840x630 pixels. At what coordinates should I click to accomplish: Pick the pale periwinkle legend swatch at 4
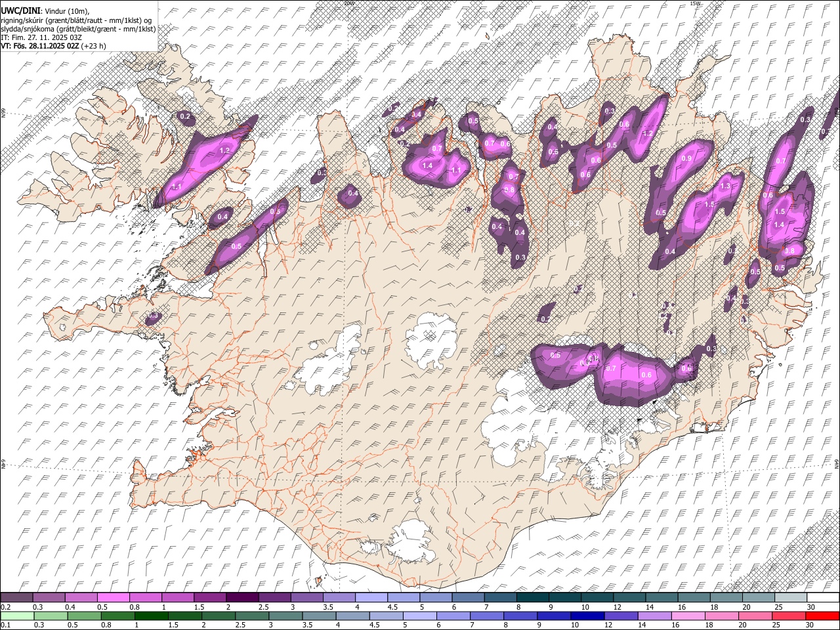click(x=371, y=598)
